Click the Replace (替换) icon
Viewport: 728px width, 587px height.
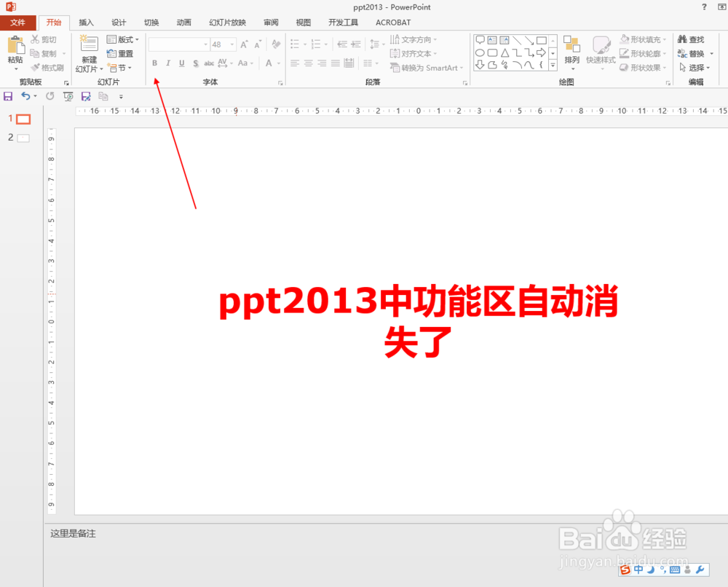point(682,53)
